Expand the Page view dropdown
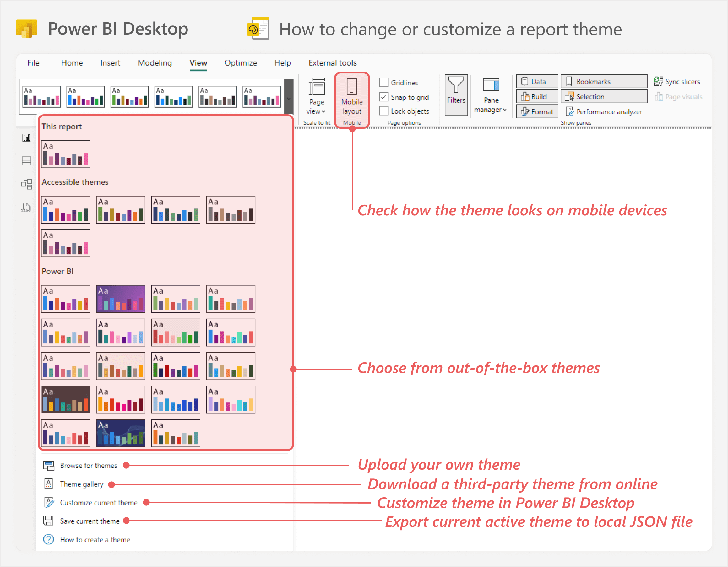The image size is (728, 567). click(x=316, y=97)
